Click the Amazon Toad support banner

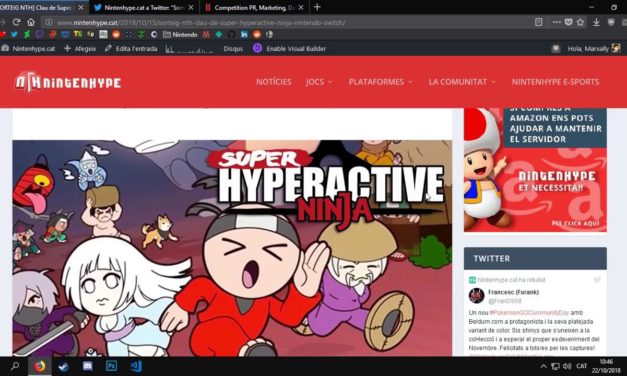point(535,170)
